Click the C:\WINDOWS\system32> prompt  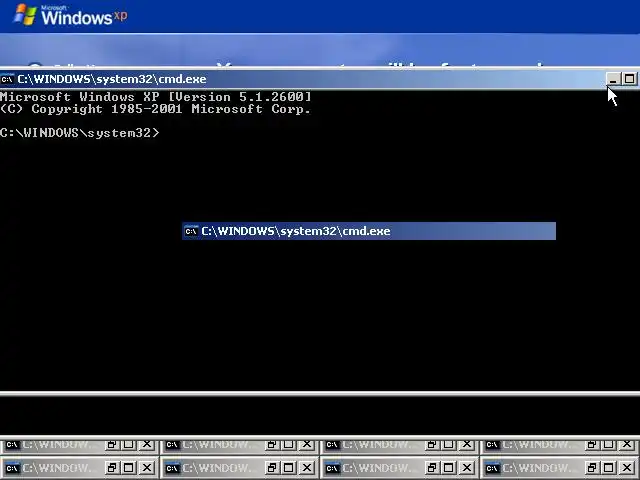(x=80, y=133)
